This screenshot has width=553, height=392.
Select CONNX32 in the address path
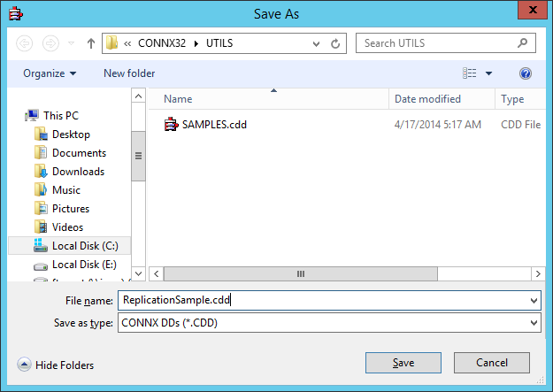tap(162, 43)
